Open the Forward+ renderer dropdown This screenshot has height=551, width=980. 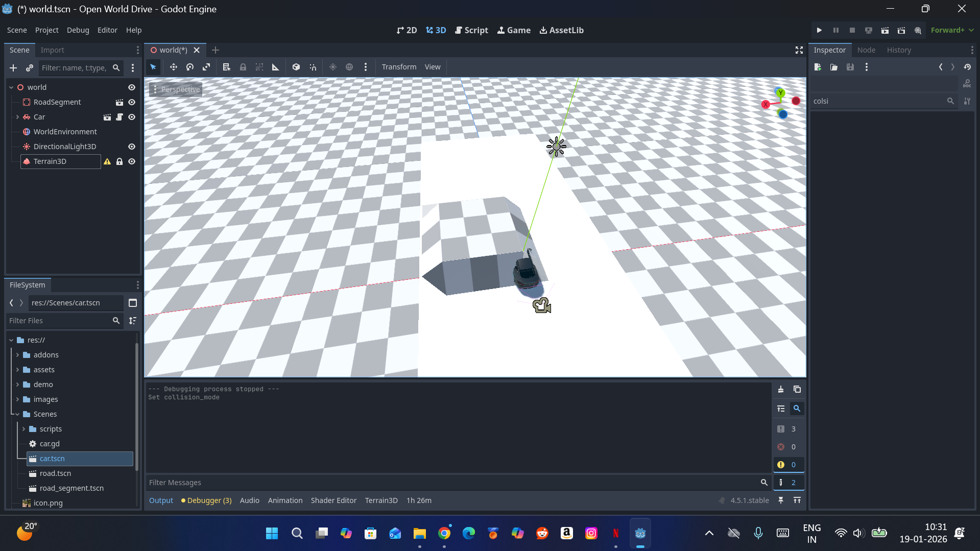pyautogui.click(x=952, y=30)
